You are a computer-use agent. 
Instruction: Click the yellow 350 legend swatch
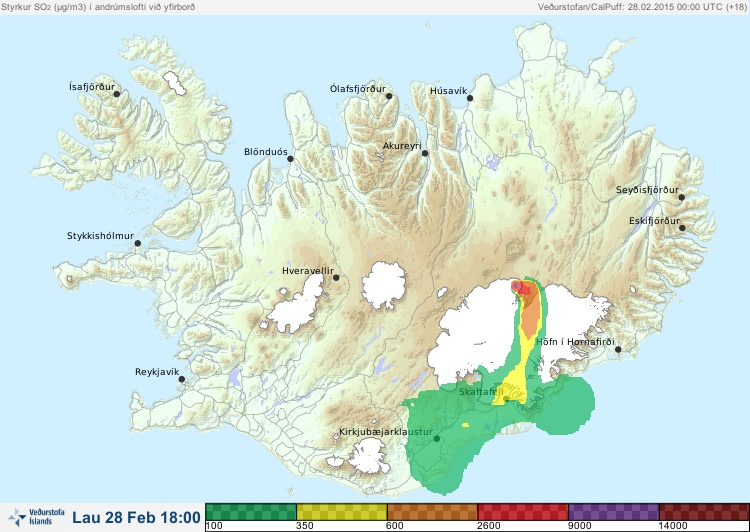click(x=342, y=512)
